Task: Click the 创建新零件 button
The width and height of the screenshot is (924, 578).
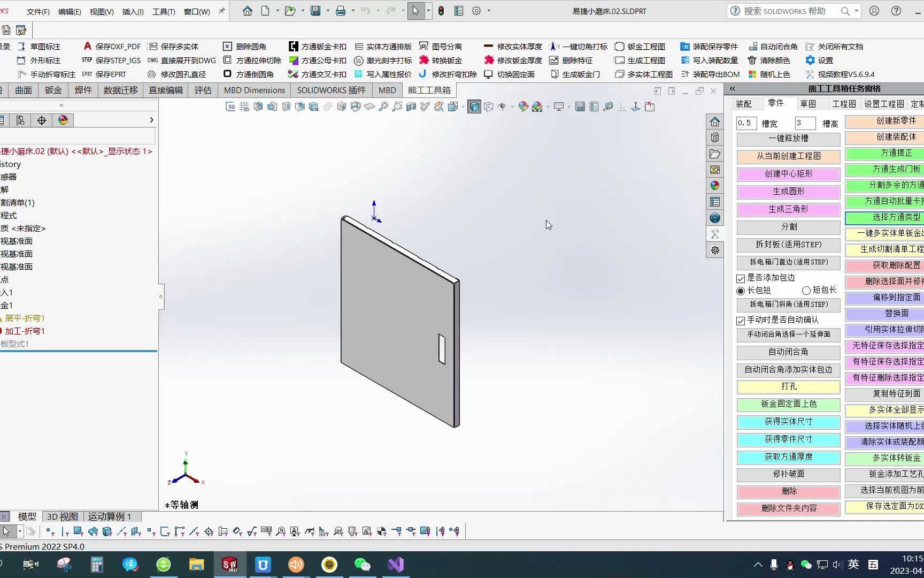Action: (x=896, y=122)
